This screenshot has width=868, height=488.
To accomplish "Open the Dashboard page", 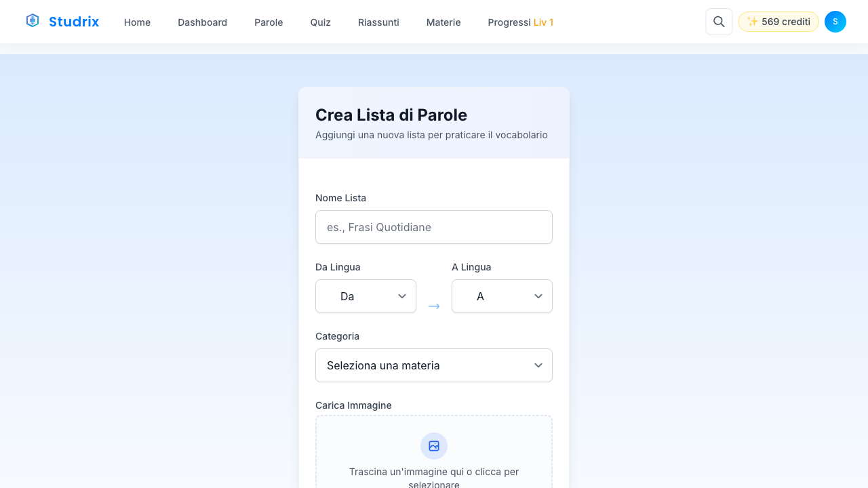I will coord(202,22).
